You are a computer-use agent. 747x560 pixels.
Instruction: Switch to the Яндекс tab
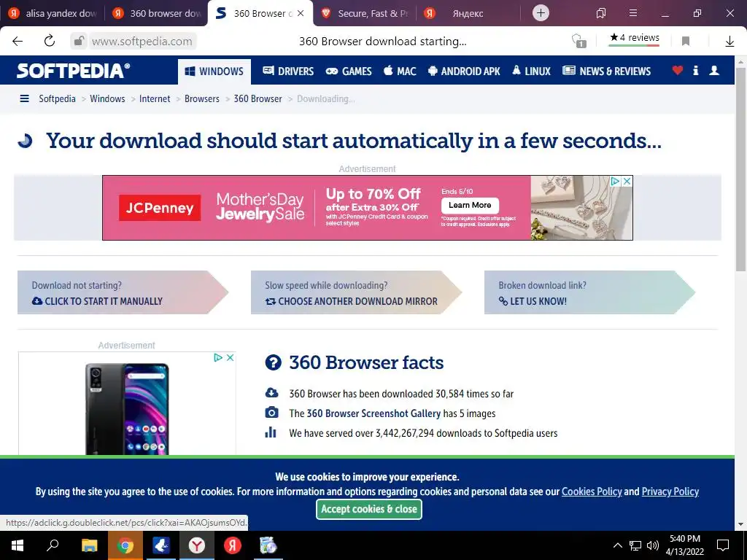pos(468,13)
